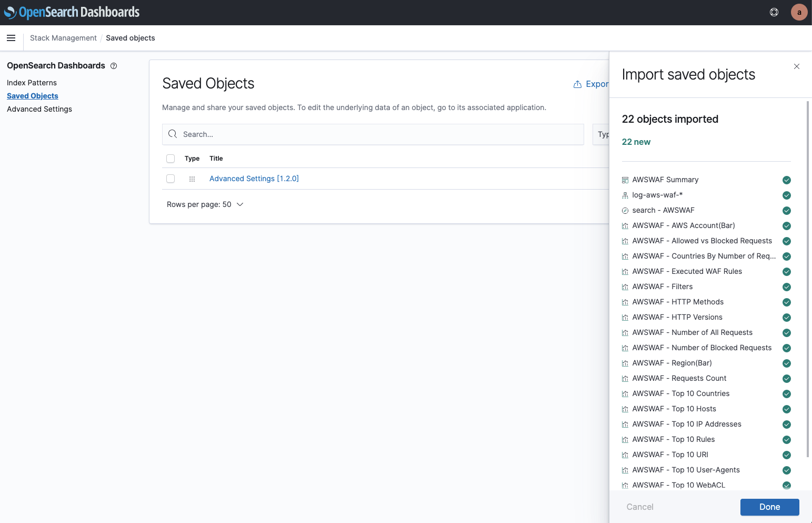Click visualization icon for HTTP Methods
This screenshot has width=812, height=523.
pos(625,302)
